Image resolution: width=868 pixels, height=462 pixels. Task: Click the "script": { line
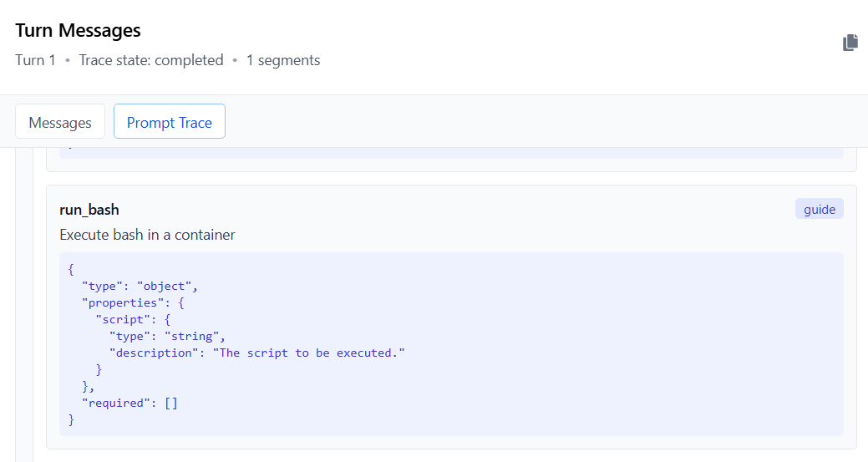(x=133, y=319)
